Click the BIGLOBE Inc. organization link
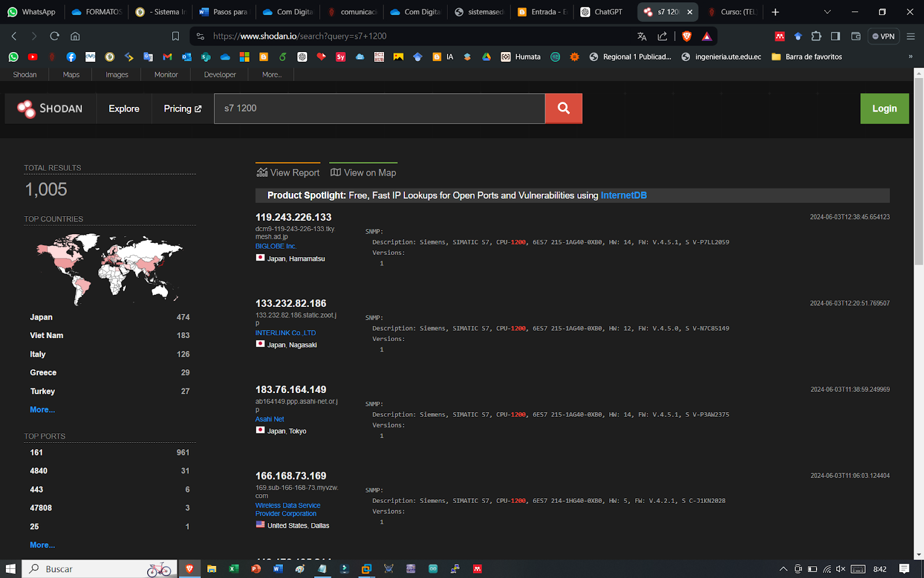 [x=275, y=246]
